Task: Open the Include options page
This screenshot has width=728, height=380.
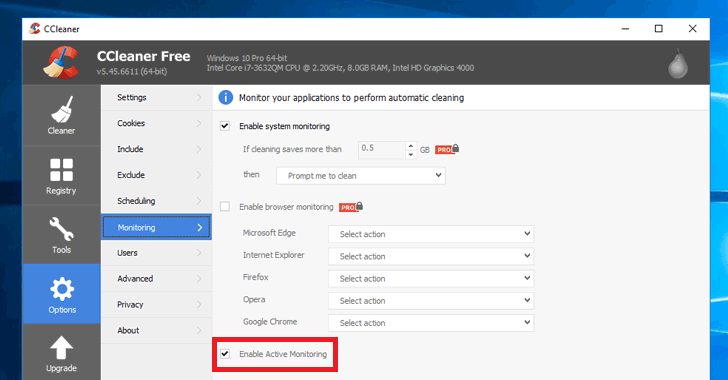Action: pyautogui.click(x=156, y=149)
